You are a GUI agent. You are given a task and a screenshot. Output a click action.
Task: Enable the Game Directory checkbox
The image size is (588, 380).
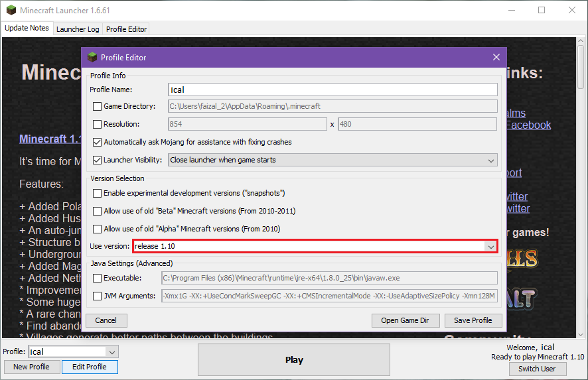tap(97, 106)
